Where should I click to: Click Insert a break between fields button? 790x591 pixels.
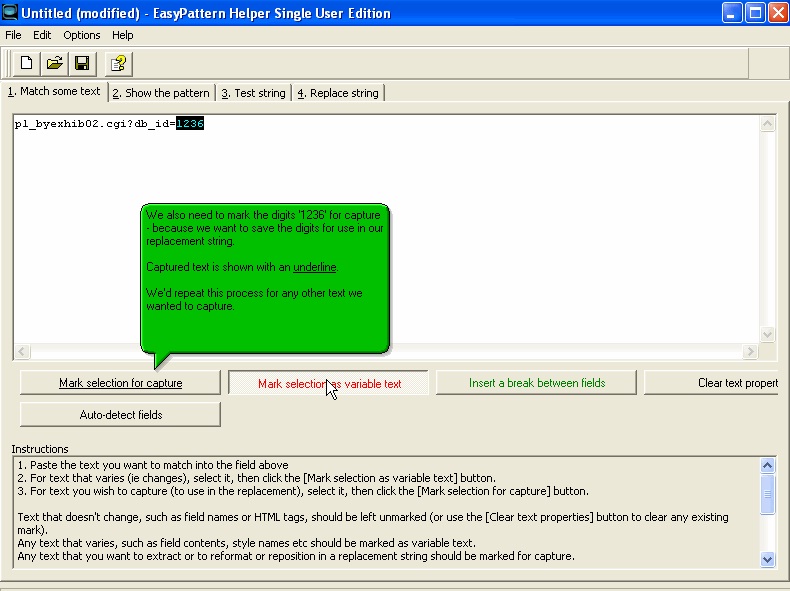[x=537, y=383]
